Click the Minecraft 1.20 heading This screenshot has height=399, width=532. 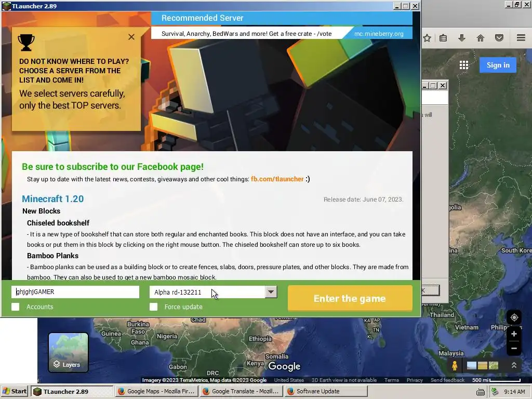click(x=52, y=199)
